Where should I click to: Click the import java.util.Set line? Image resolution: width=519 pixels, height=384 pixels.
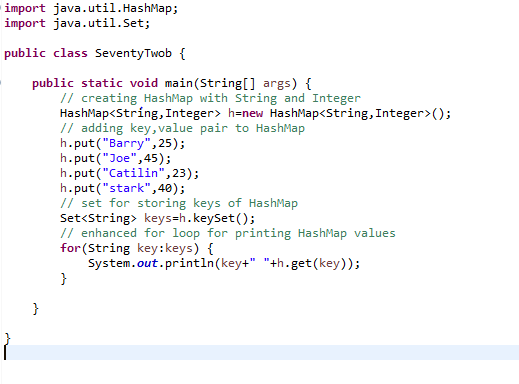[x=77, y=23]
